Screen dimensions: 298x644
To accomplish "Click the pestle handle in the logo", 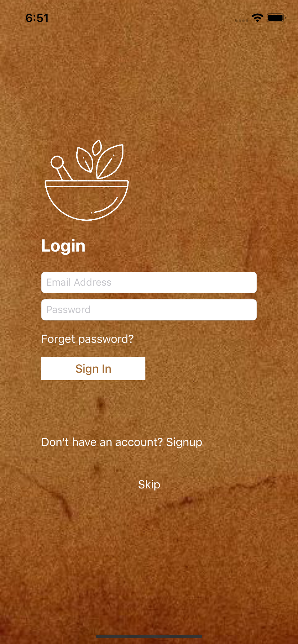I will click(62, 168).
